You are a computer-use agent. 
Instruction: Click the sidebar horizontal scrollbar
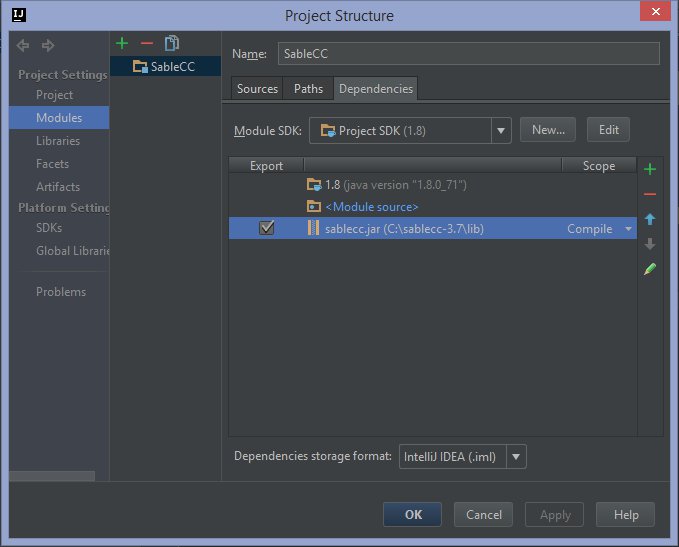pos(52,476)
